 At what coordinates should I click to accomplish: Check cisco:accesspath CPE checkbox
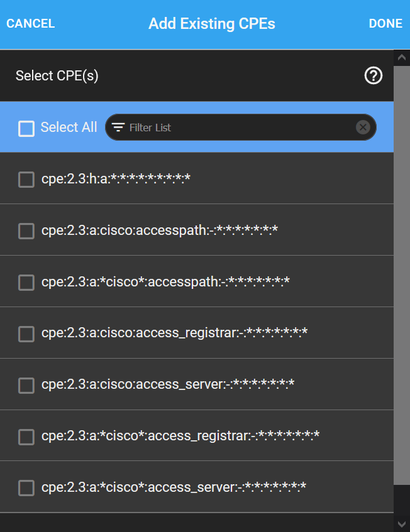26,231
